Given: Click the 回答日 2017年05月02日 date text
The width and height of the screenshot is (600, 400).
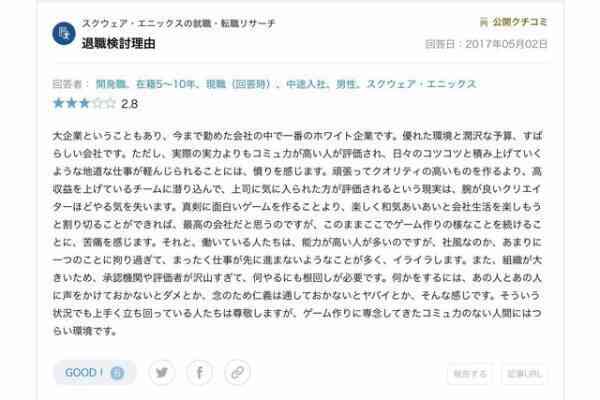Looking at the screenshot, I should (486, 44).
